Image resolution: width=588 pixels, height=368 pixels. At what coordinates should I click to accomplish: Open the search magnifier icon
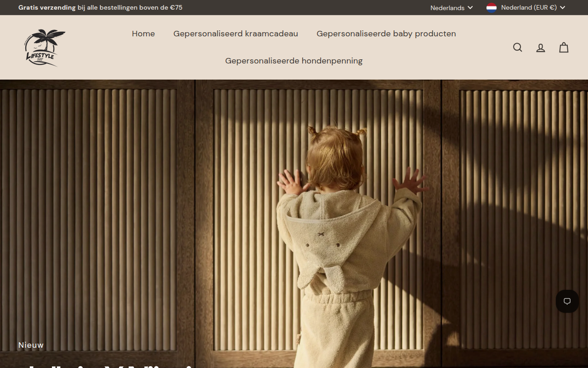pos(518,47)
